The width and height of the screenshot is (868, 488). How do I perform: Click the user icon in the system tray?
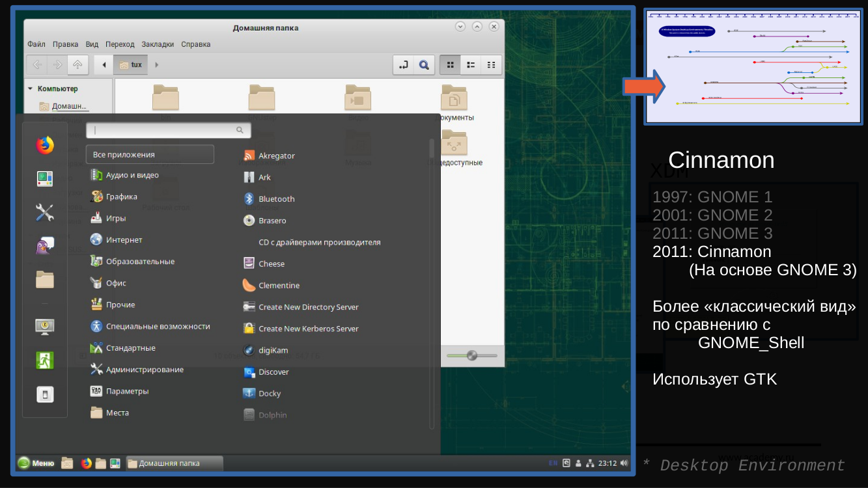click(x=578, y=463)
